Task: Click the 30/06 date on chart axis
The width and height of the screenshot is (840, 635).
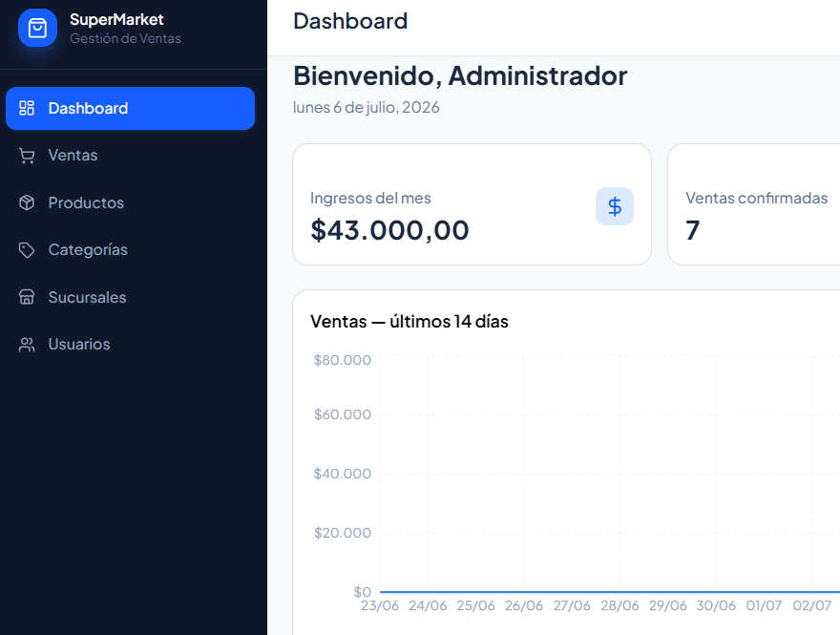Action: (716, 605)
